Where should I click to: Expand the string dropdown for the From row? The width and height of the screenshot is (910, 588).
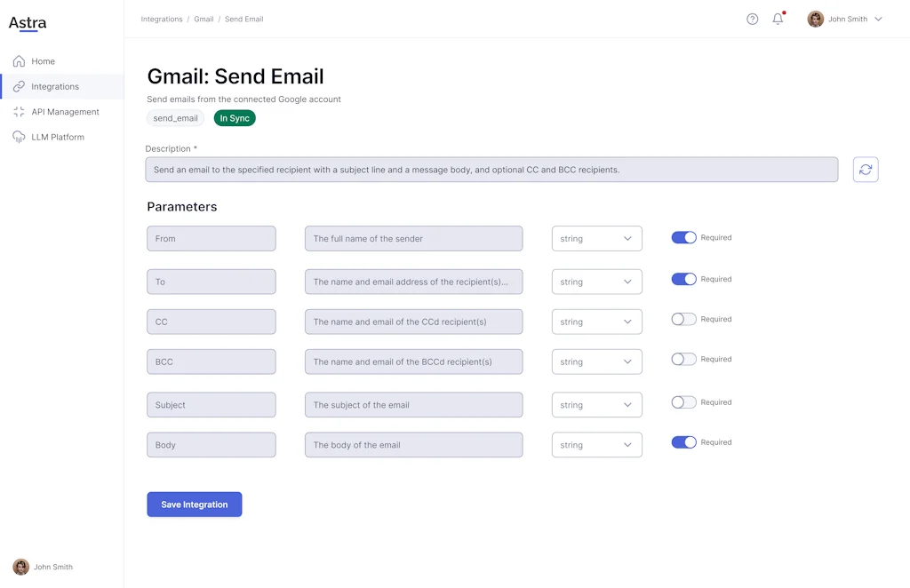coord(596,238)
